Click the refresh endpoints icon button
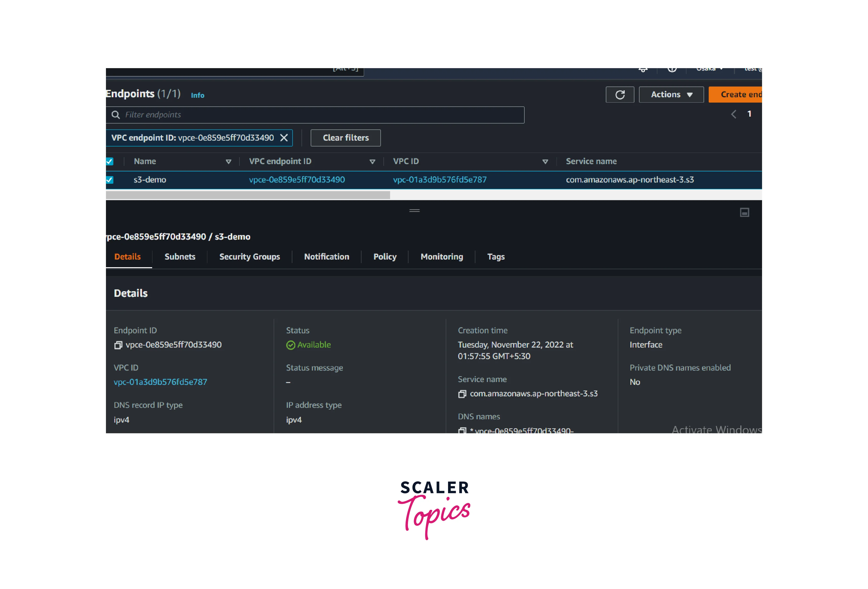Screen dimensions: 868x589 coord(620,95)
